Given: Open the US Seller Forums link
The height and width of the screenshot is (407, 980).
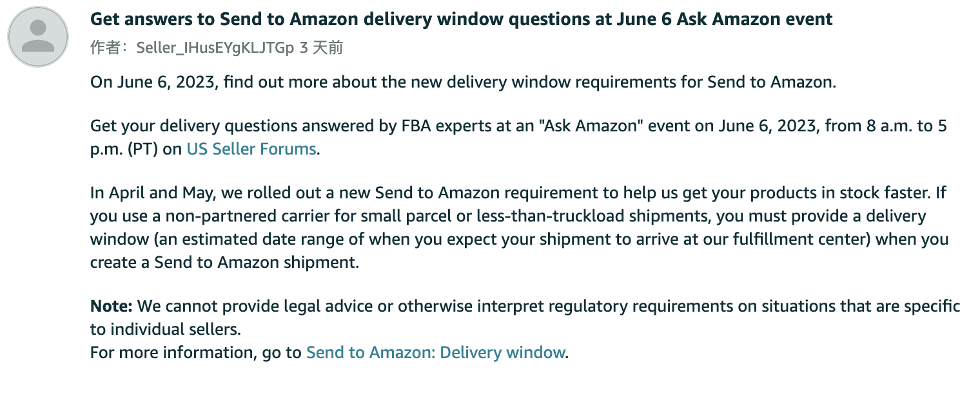Looking at the screenshot, I should (x=251, y=149).
